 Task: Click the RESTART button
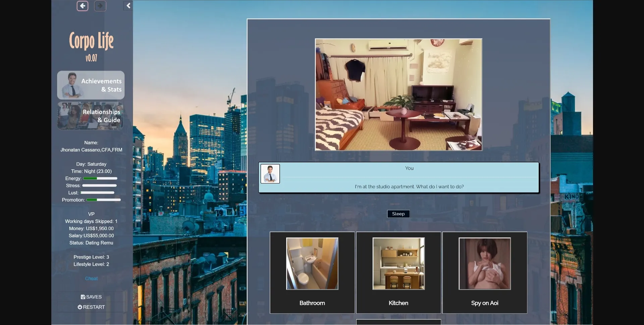pyautogui.click(x=91, y=307)
